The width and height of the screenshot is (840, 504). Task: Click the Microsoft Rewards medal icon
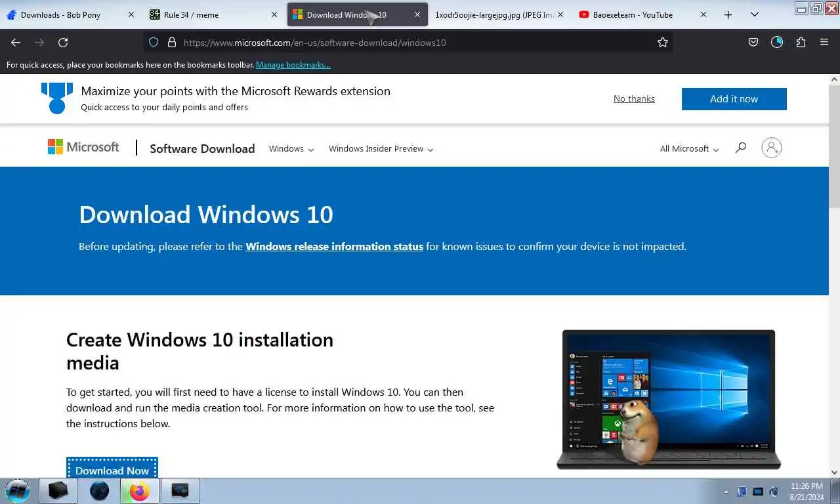click(57, 98)
